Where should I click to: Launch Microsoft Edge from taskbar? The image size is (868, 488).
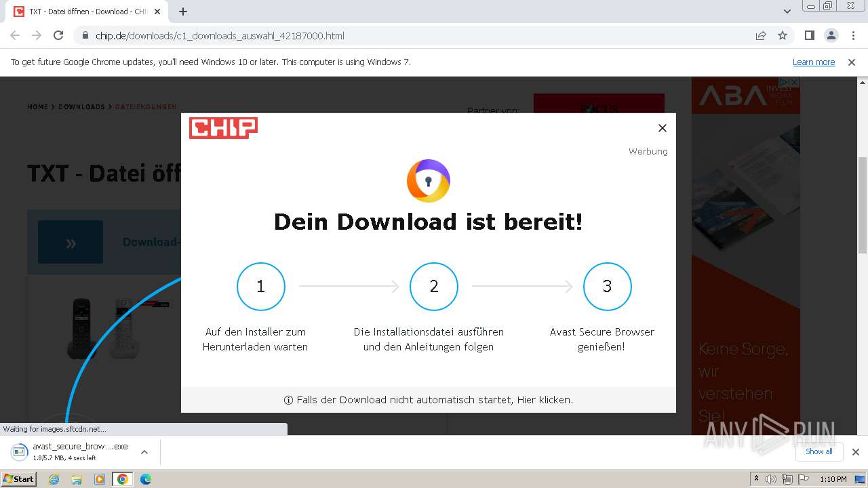146,479
